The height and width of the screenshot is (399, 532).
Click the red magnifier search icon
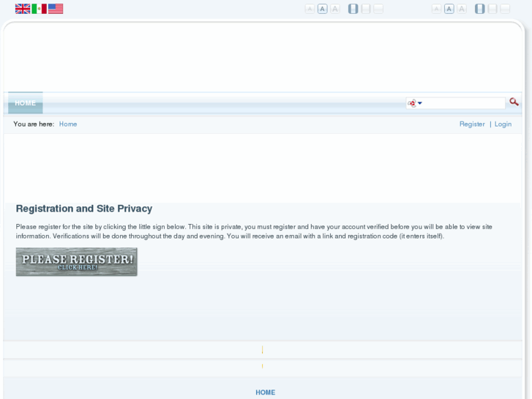[514, 102]
